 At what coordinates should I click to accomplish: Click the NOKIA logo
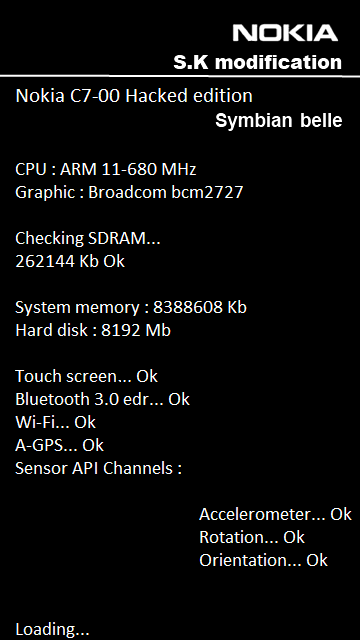285,33
